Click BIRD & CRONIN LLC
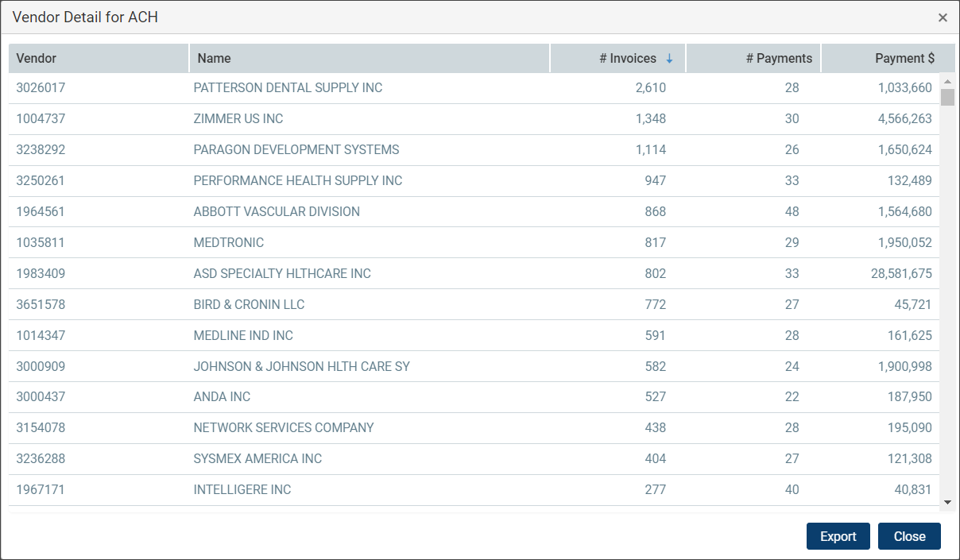Screen dimensions: 960x560 (x=249, y=304)
